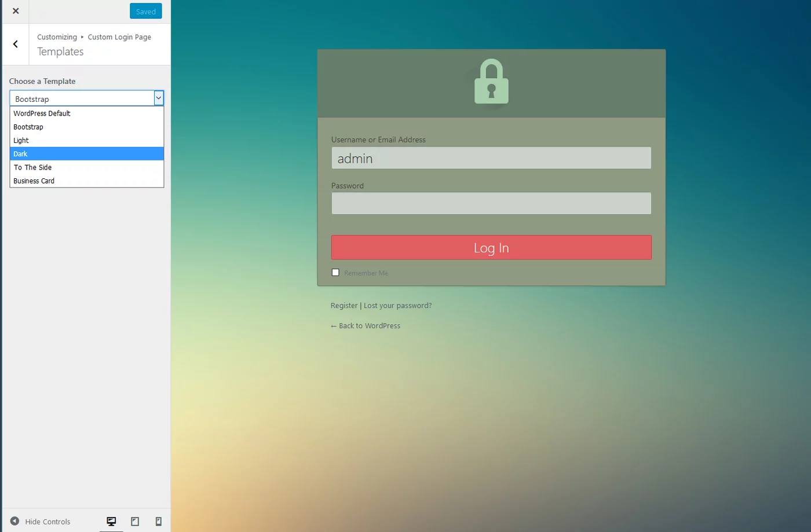The width and height of the screenshot is (811, 532).
Task: Click the Templates section heading
Action: click(x=60, y=52)
